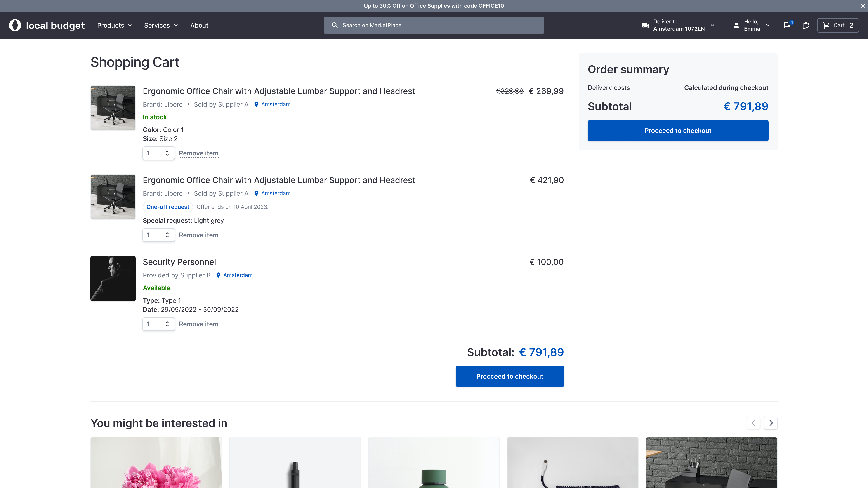
Task: Click Amsterdam location link for Supplier B
Action: pyautogui.click(x=238, y=275)
